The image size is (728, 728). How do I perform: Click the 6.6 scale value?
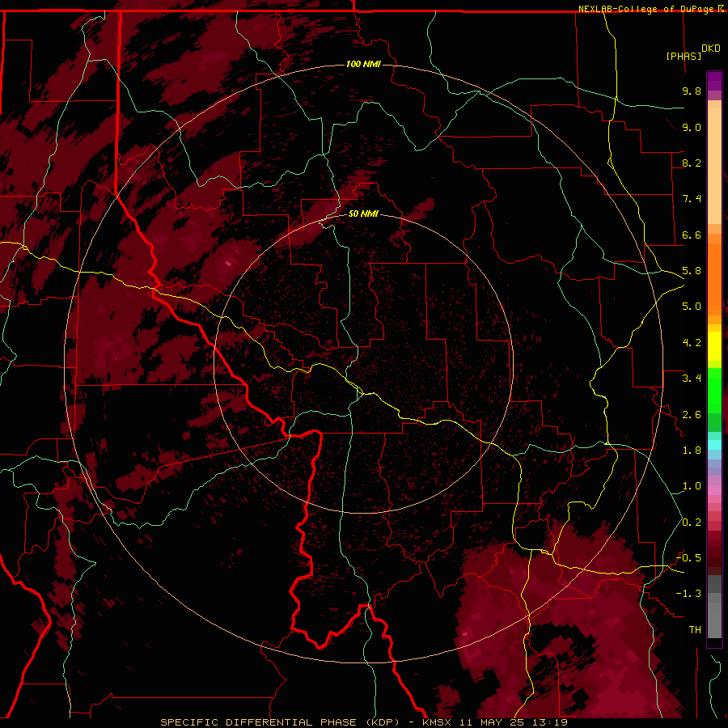692,235
